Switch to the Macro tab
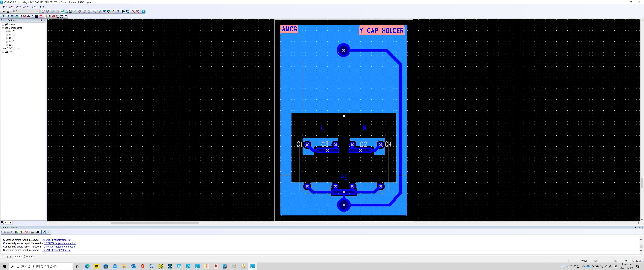 [x=28, y=256]
